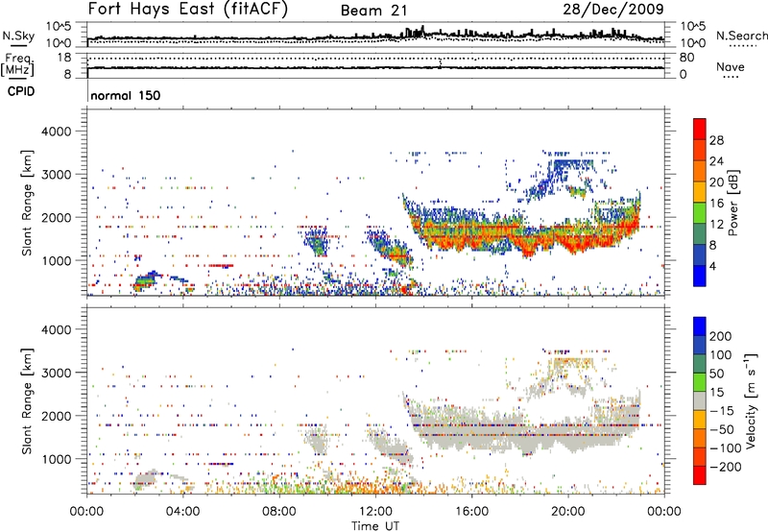The image size is (768, 532).
Task: Click the '18' frequency axis value
Action: tap(64, 58)
